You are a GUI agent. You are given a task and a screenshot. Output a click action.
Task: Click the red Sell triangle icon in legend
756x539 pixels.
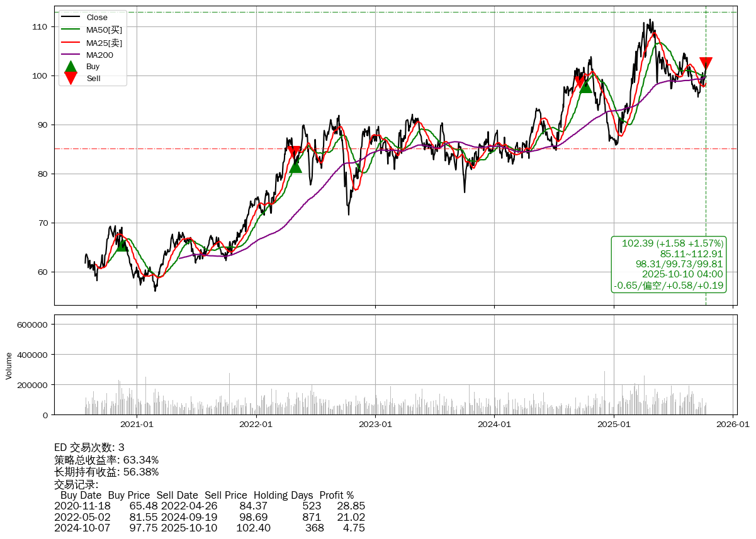pyautogui.click(x=71, y=79)
